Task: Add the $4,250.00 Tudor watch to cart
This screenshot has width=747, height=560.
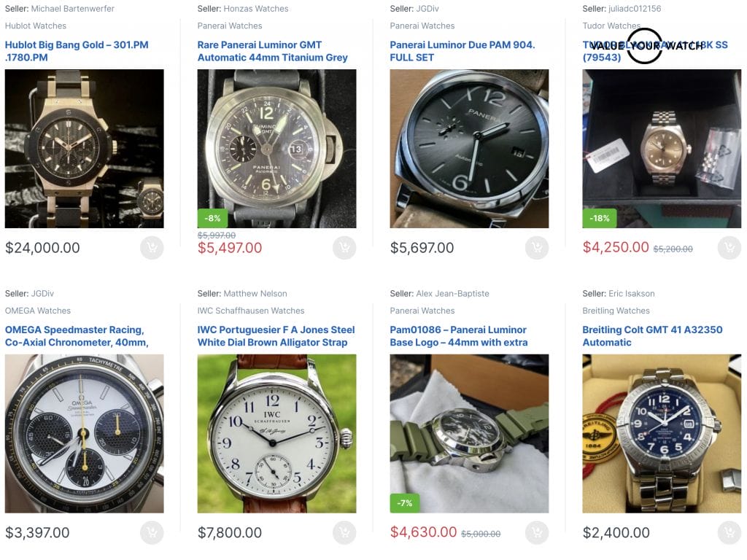Action: pos(729,248)
